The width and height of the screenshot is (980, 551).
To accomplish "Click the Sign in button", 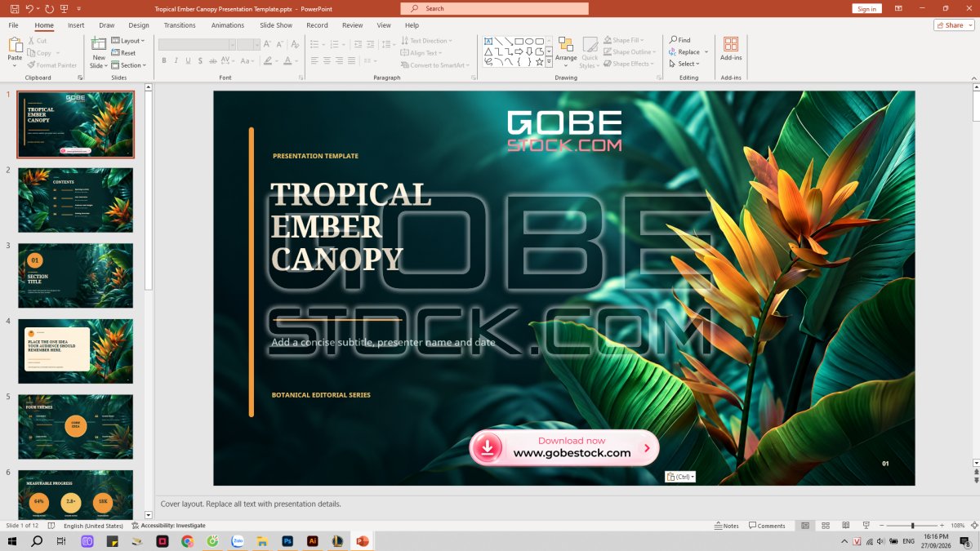I will [867, 8].
